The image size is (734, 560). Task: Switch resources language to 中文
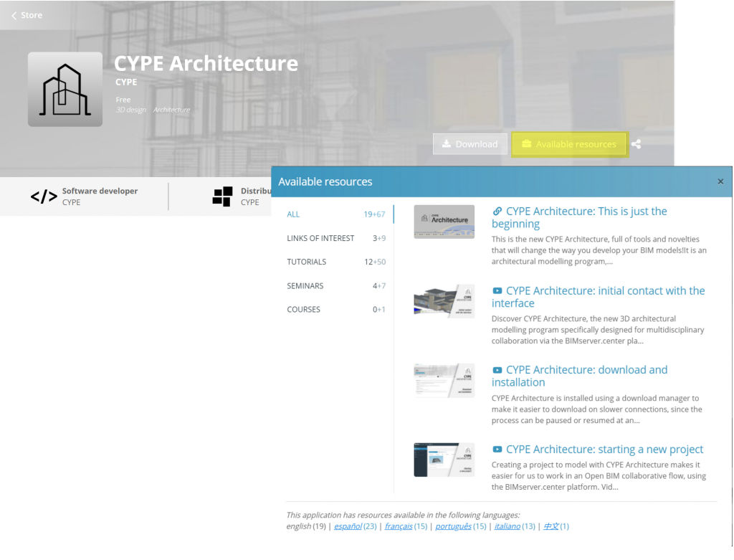[551, 526]
